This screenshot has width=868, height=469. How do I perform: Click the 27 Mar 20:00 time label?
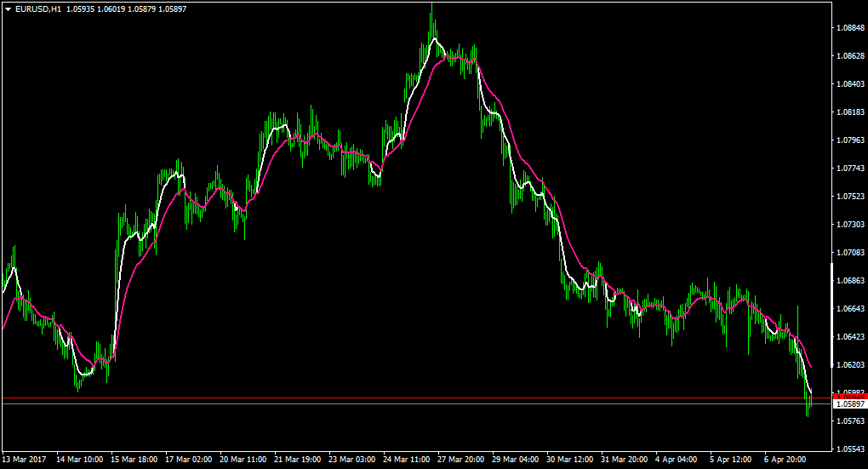coord(460,460)
